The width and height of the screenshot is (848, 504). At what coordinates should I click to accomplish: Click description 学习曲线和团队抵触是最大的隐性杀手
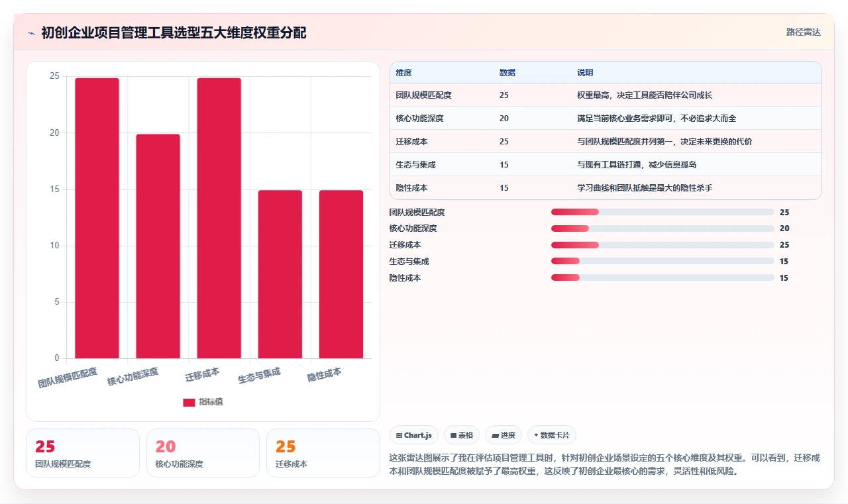pyautogui.click(x=645, y=188)
